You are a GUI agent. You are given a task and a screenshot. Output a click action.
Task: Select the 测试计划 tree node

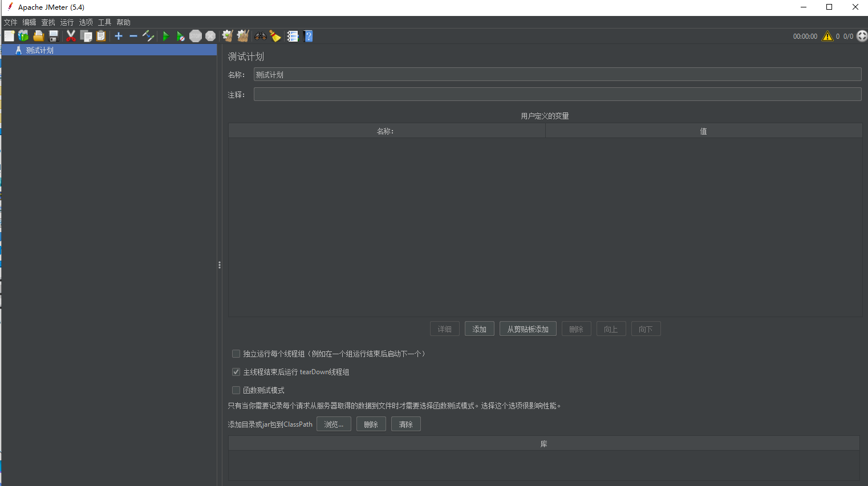pyautogui.click(x=39, y=50)
